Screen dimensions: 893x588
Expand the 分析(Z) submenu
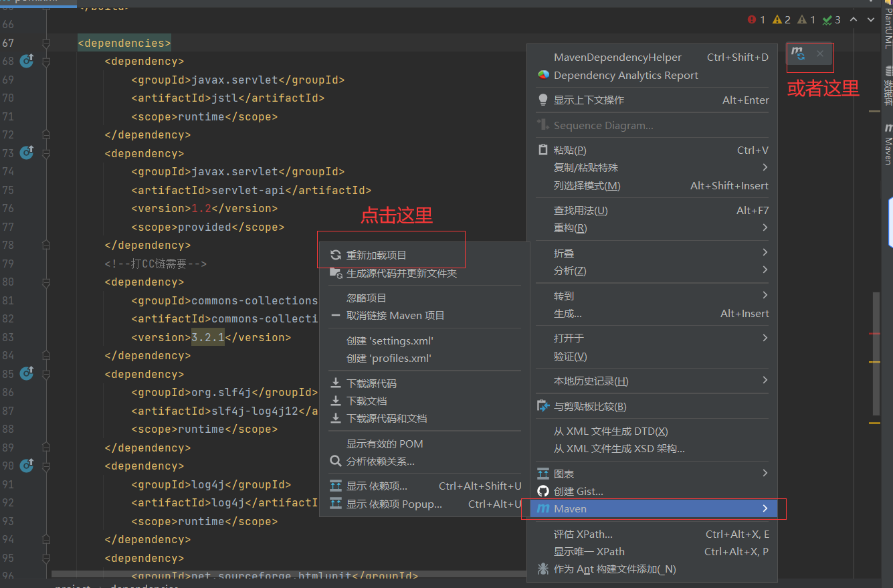coord(652,270)
